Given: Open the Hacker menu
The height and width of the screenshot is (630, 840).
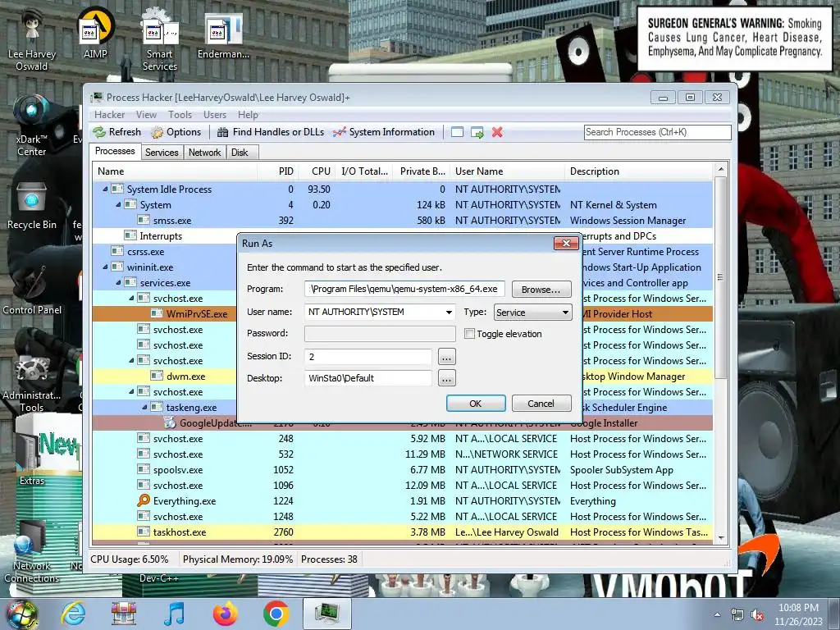Looking at the screenshot, I should coord(109,115).
